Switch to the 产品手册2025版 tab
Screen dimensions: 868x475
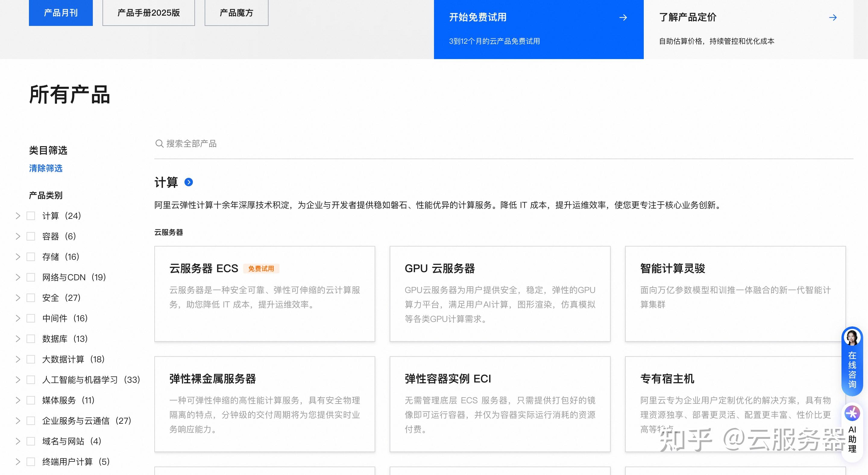(x=148, y=12)
